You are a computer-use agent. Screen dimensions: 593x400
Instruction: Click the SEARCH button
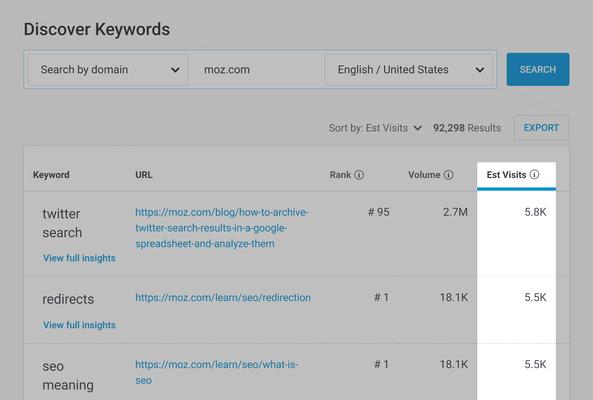(x=538, y=70)
